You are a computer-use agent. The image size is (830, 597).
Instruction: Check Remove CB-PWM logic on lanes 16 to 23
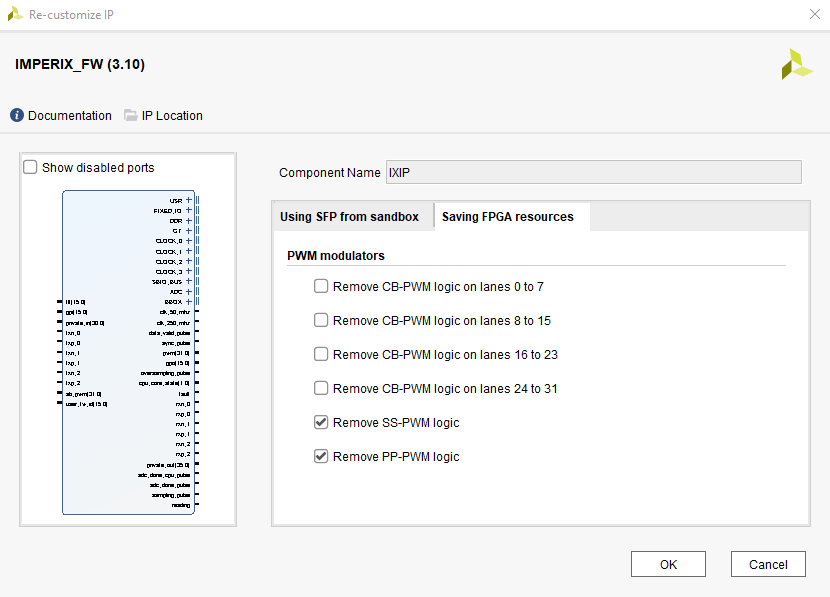[321, 354]
